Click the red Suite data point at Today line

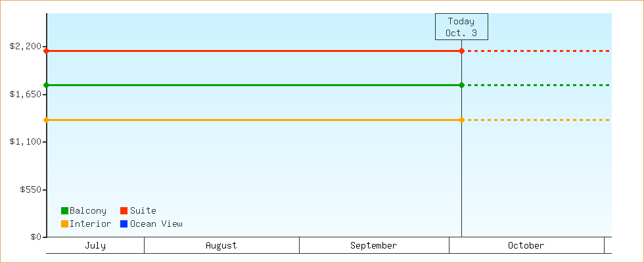coord(461,51)
